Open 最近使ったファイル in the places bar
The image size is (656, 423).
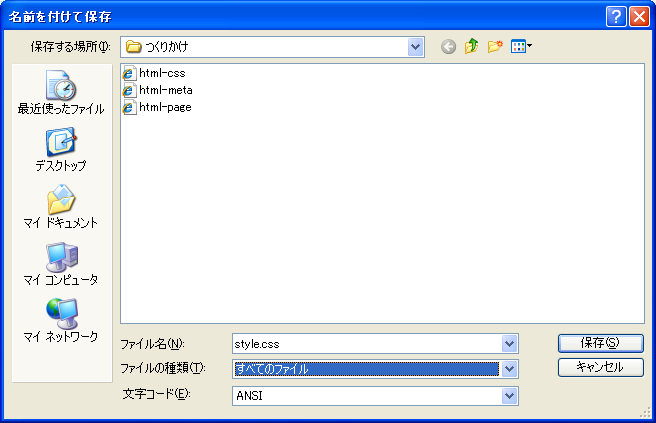(x=61, y=92)
